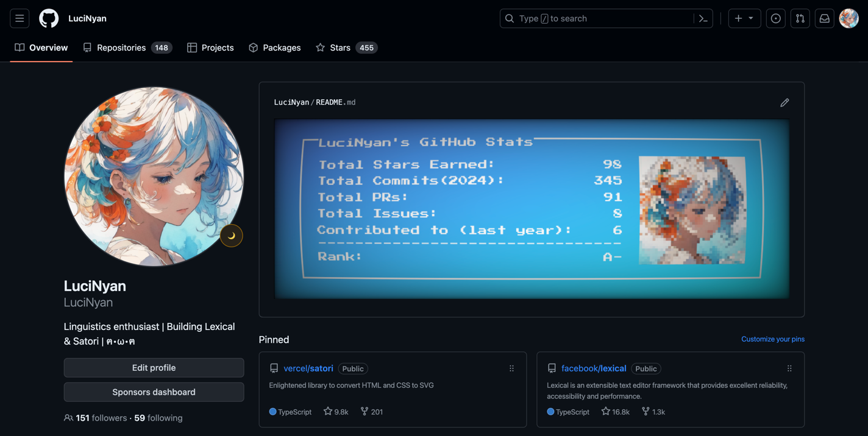Click the facebook/lexical pin drag handle

tap(789, 368)
